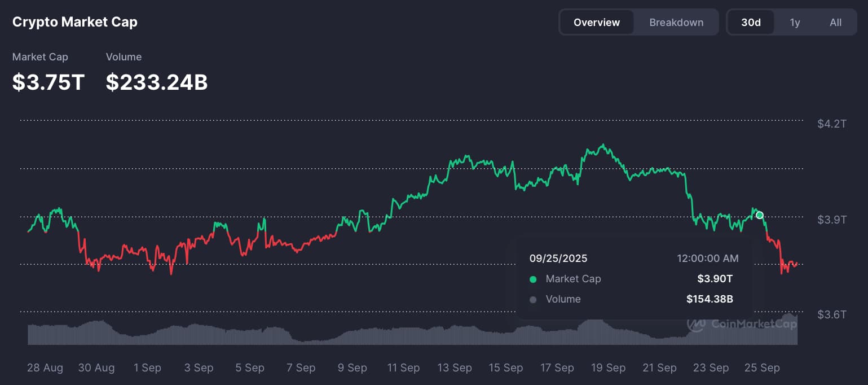Click the $3.9T axis label
The image size is (868, 385).
pos(831,219)
